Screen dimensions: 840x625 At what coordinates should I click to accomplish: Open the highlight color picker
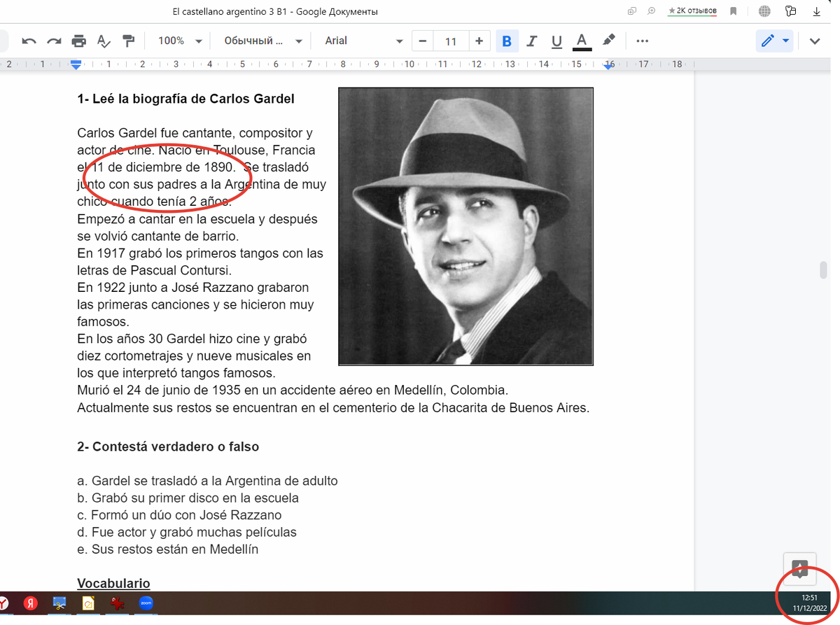[x=608, y=41]
